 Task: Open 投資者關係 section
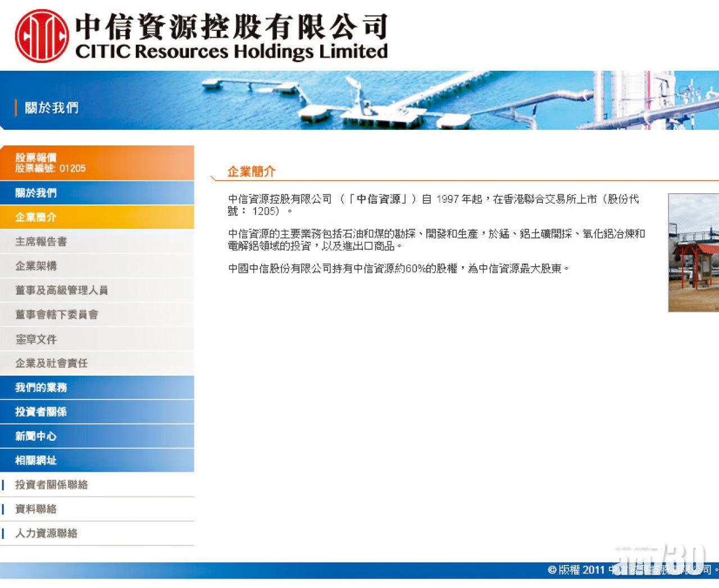[x=97, y=412]
